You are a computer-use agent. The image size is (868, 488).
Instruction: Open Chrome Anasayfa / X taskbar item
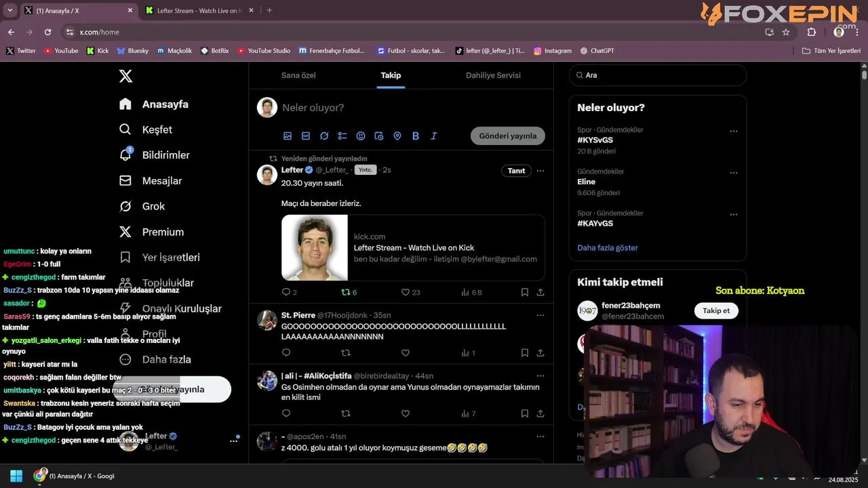coord(75,476)
